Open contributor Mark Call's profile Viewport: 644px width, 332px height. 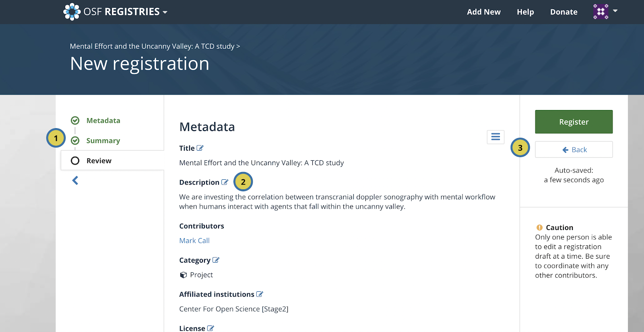click(x=194, y=241)
